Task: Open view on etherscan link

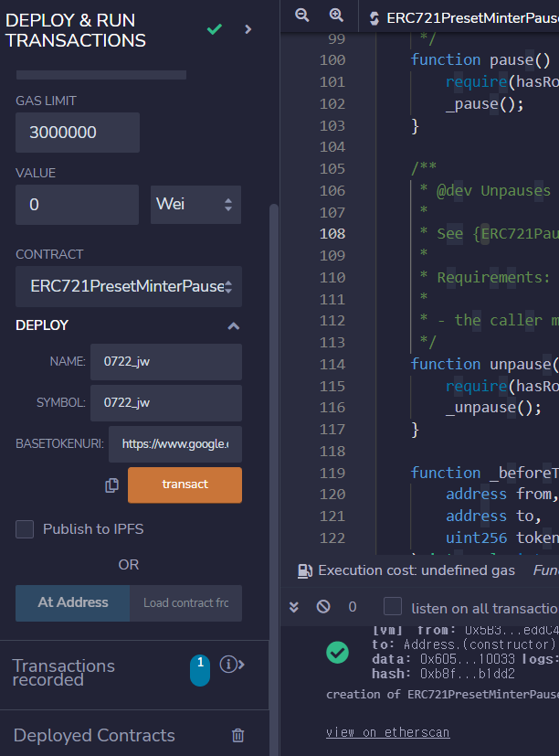Action: (388, 732)
